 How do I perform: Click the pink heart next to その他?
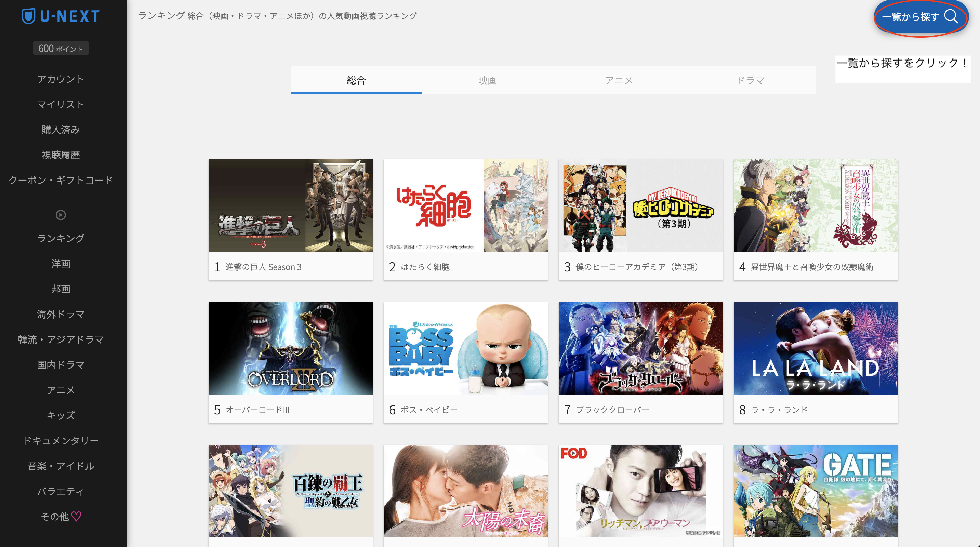click(x=77, y=516)
